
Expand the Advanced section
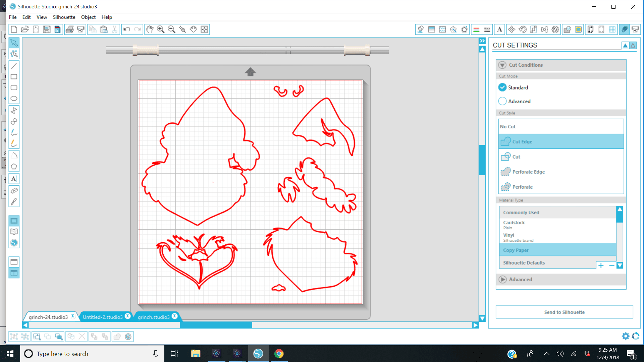coord(502,280)
